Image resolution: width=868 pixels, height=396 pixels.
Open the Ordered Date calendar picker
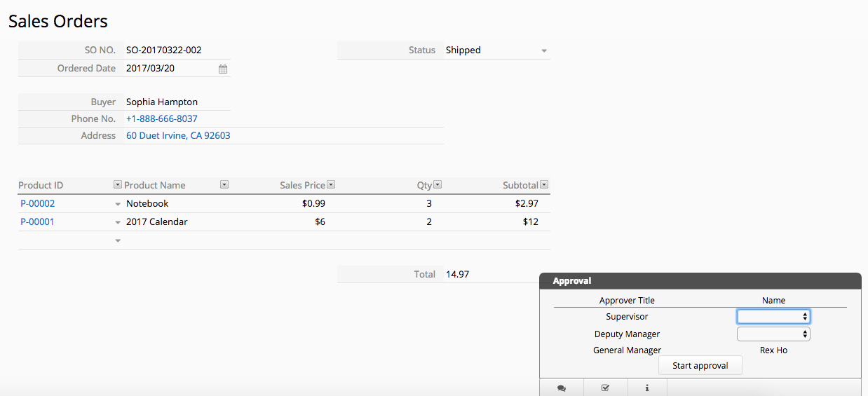click(223, 69)
